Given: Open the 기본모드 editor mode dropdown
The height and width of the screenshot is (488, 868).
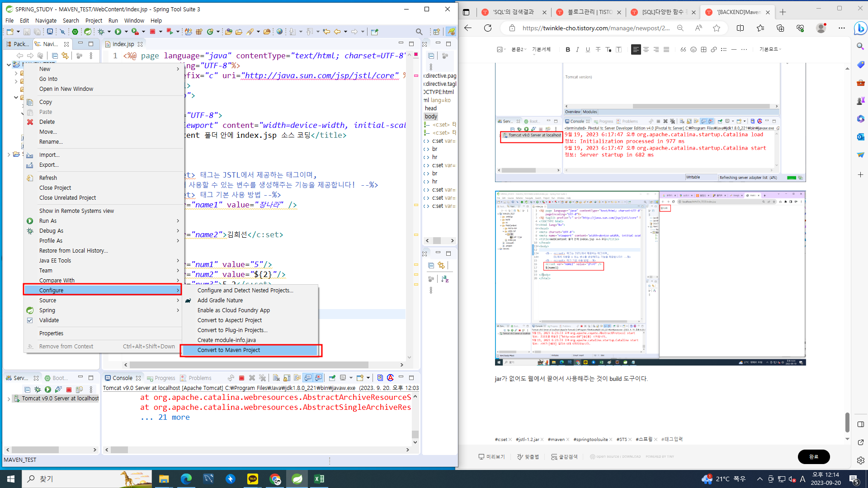Looking at the screenshot, I should [x=770, y=50].
